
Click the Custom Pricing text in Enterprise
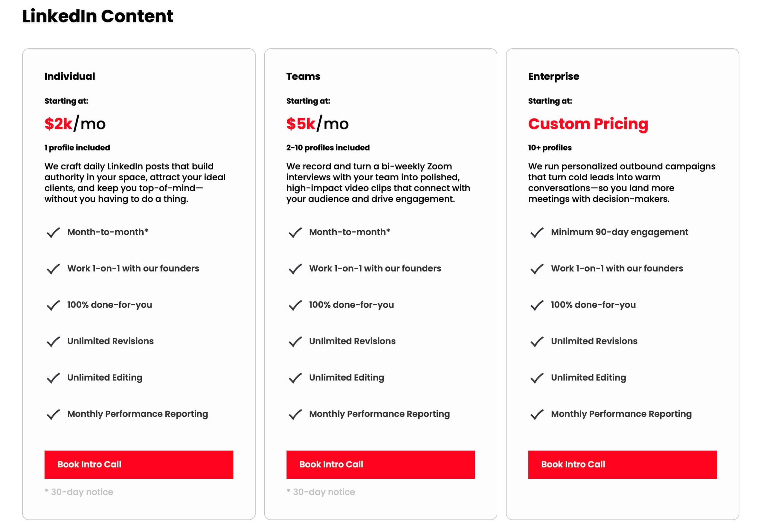point(588,124)
